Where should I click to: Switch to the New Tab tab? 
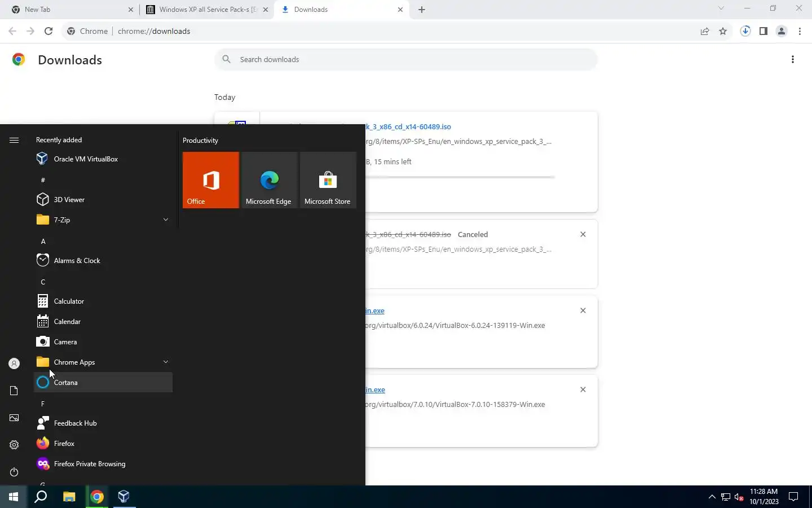[69, 10]
